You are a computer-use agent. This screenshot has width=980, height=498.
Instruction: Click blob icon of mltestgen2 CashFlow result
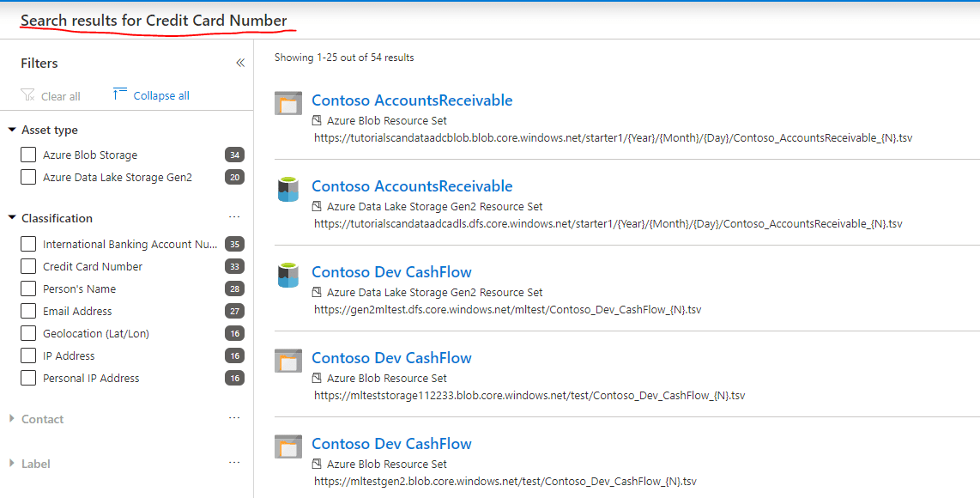pyautogui.click(x=288, y=446)
